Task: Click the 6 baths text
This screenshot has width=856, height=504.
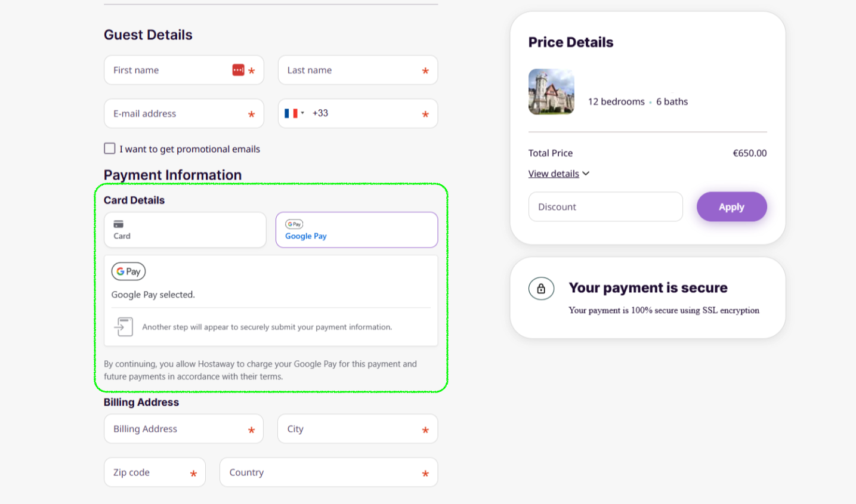Action: coord(672,102)
